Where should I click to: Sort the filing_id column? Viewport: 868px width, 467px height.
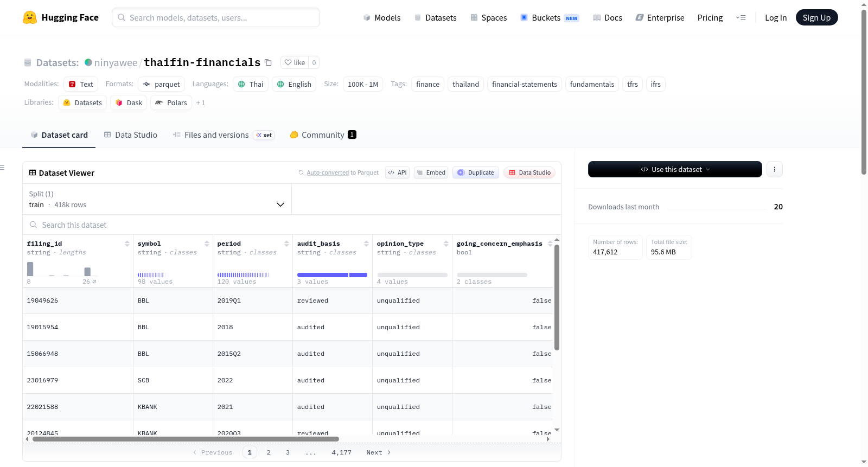pos(127,244)
